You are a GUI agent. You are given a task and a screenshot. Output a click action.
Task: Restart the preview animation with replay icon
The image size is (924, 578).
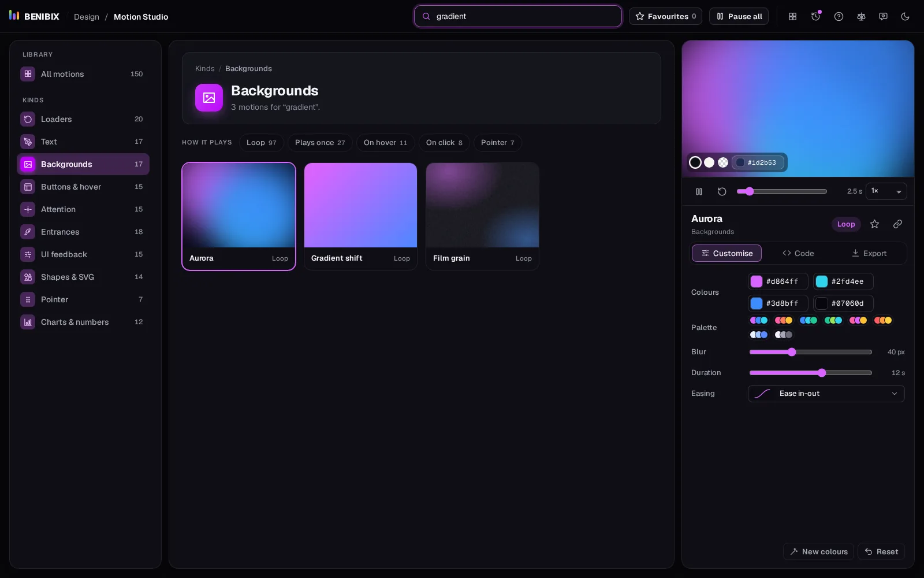722,191
